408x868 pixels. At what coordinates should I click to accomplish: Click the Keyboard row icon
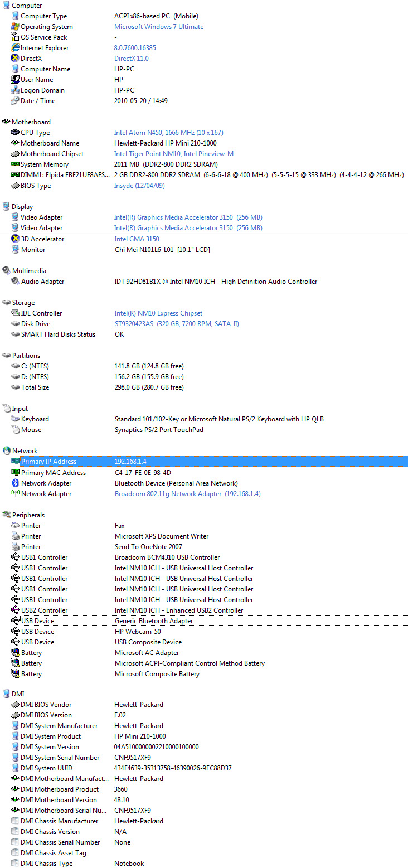pyautogui.click(x=15, y=419)
